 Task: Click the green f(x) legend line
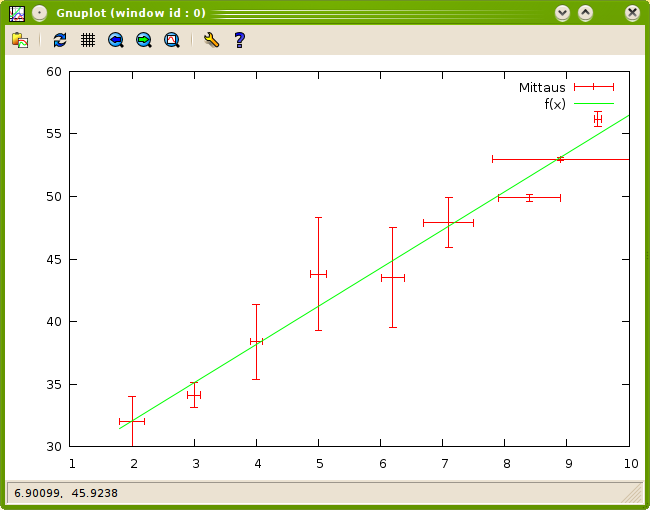click(594, 104)
